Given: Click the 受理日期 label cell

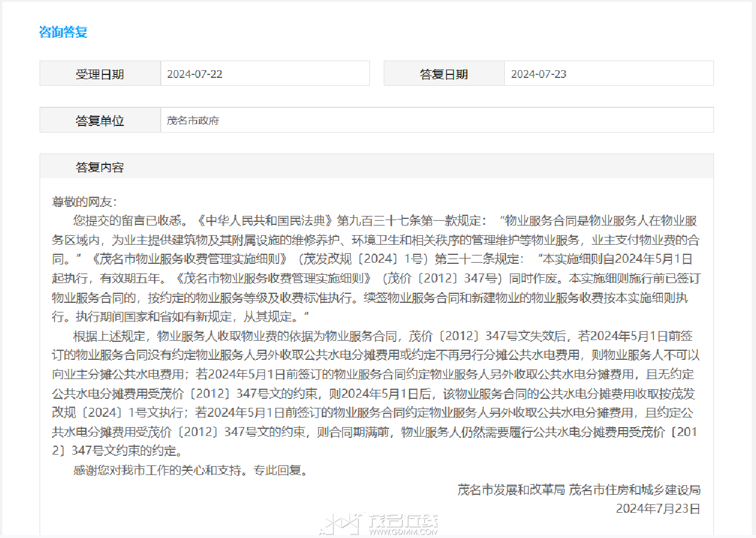Looking at the screenshot, I should (x=100, y=74).
